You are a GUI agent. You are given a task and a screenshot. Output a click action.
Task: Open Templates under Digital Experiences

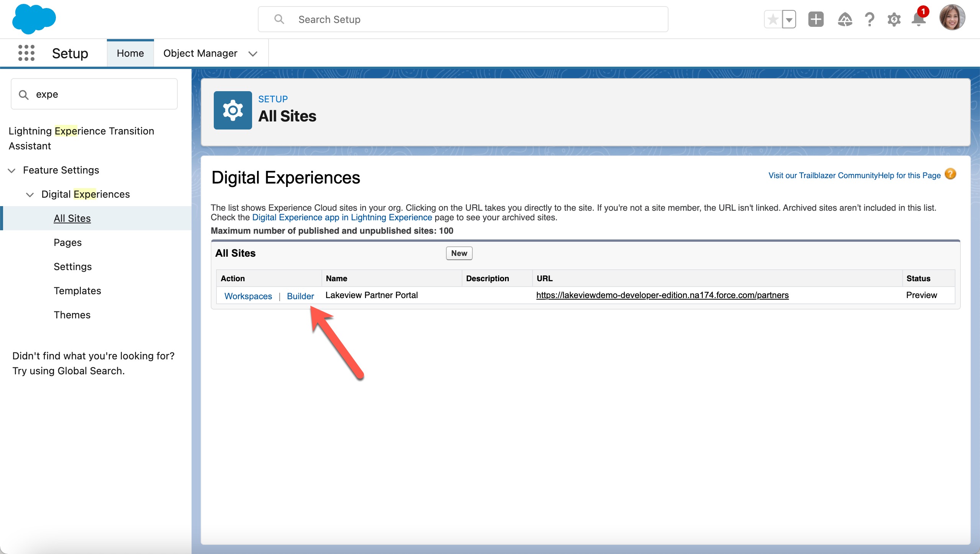pos(77,291)
